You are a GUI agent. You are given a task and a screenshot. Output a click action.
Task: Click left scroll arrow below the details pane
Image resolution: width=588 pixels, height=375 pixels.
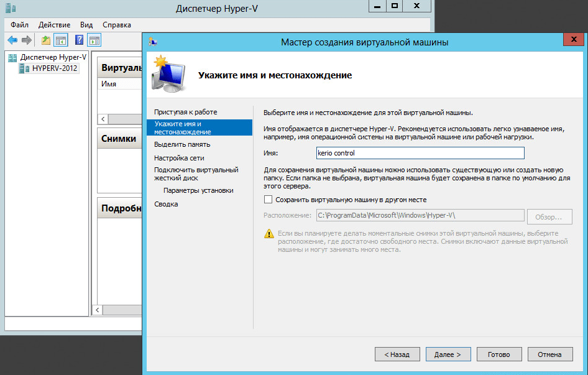(98, 310)
